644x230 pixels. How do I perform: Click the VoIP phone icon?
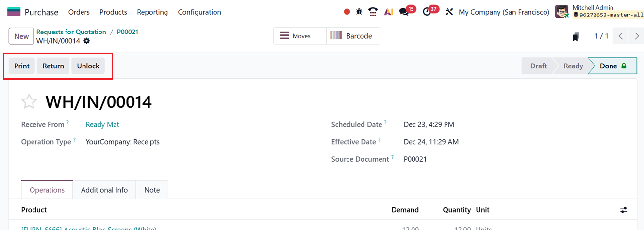click(x=373, y=12)
